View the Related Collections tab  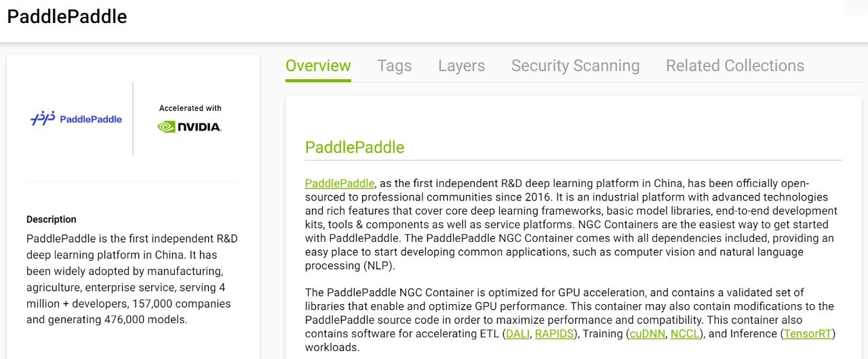(735, 66)
